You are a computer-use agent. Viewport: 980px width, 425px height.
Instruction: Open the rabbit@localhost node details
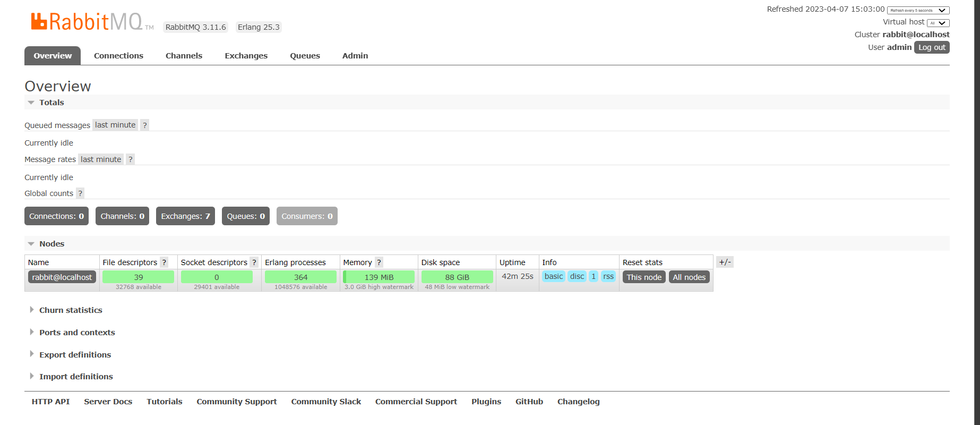point(62,277)
